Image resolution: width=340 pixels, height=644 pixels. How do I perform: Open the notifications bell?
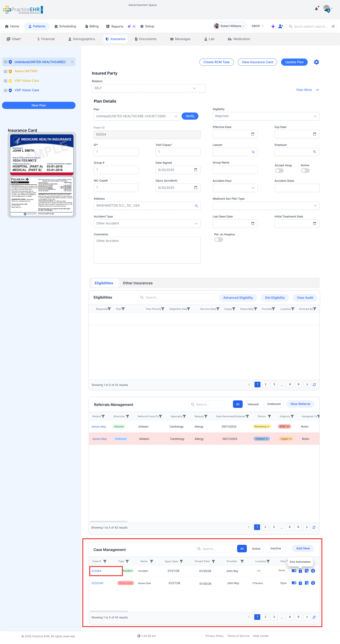(x=316, y=9)
